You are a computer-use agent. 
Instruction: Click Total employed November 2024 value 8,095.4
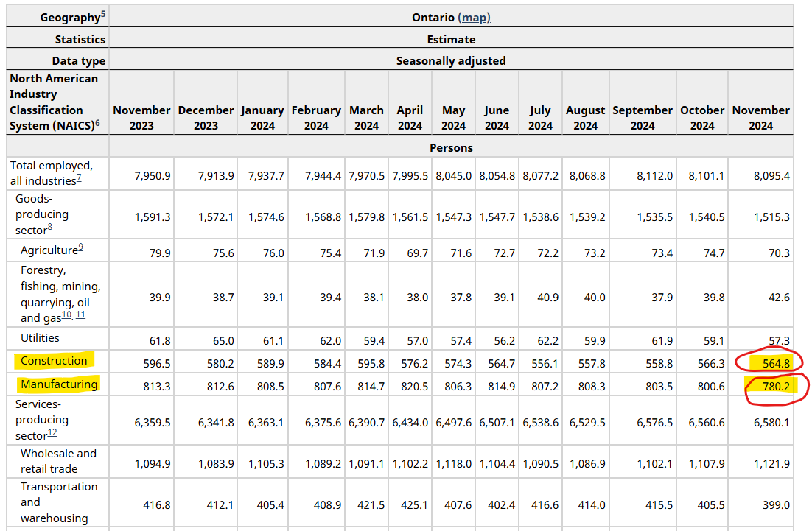(x=771, y=176)
